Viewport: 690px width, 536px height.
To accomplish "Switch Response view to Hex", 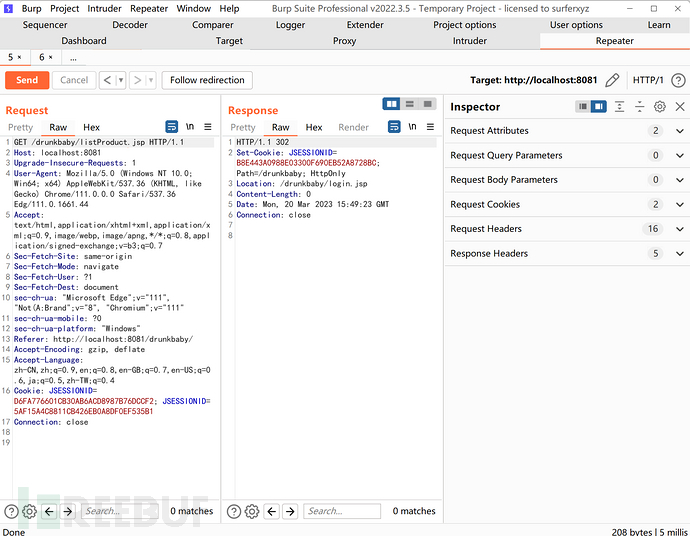I will (314, 127).
